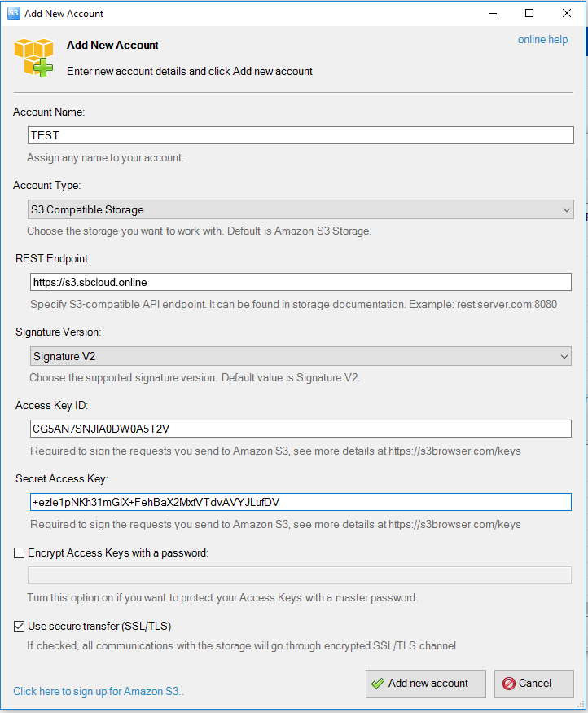Click the red prohibited icon on Cancel

coord(508,684)
